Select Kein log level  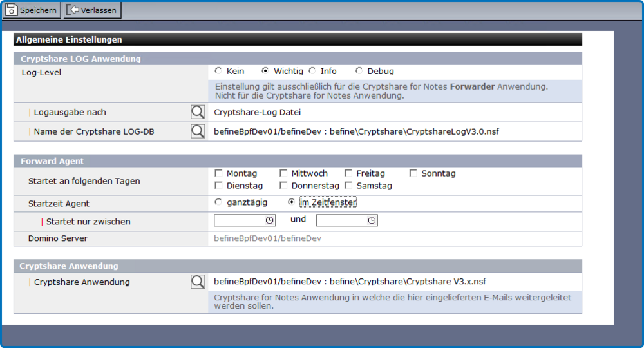(x=218, y=71)
